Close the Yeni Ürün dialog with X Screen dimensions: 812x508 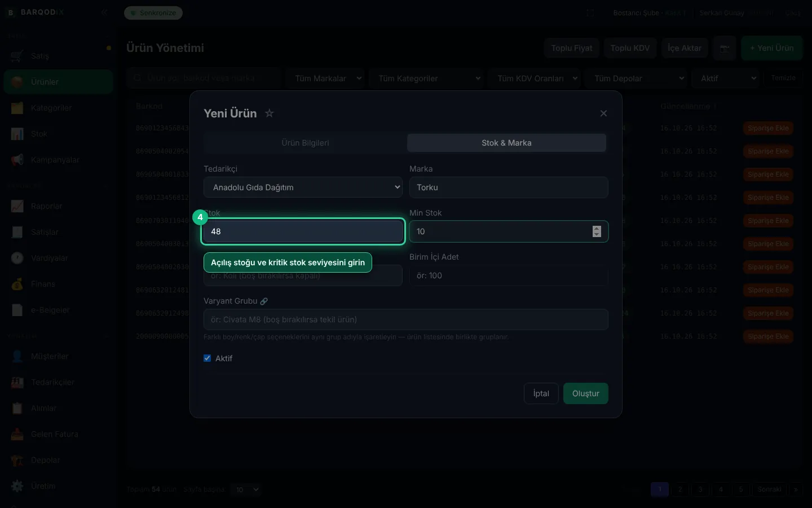pos(603,113)
